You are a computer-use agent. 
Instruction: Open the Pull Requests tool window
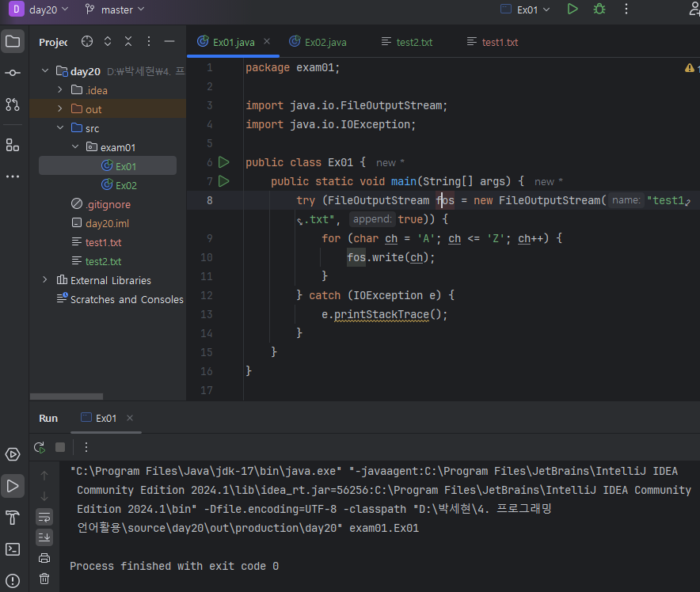point(13,104)
